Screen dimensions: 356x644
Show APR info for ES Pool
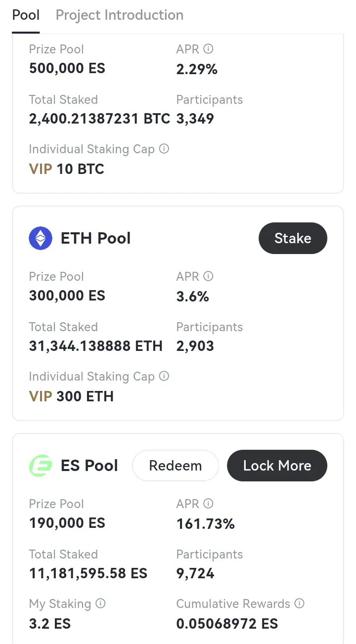tap(208, 504)
